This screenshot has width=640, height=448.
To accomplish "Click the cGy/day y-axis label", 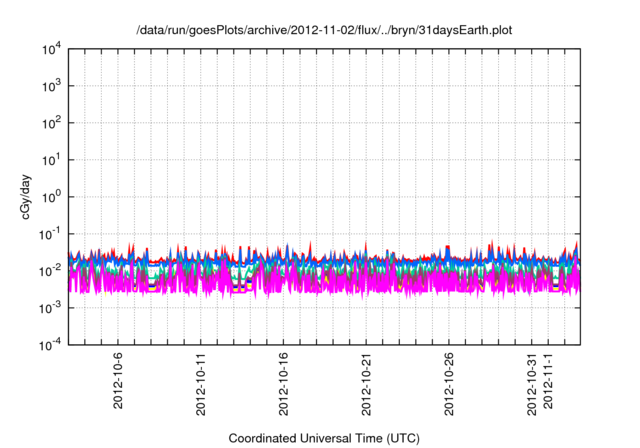I will (15, 197).
